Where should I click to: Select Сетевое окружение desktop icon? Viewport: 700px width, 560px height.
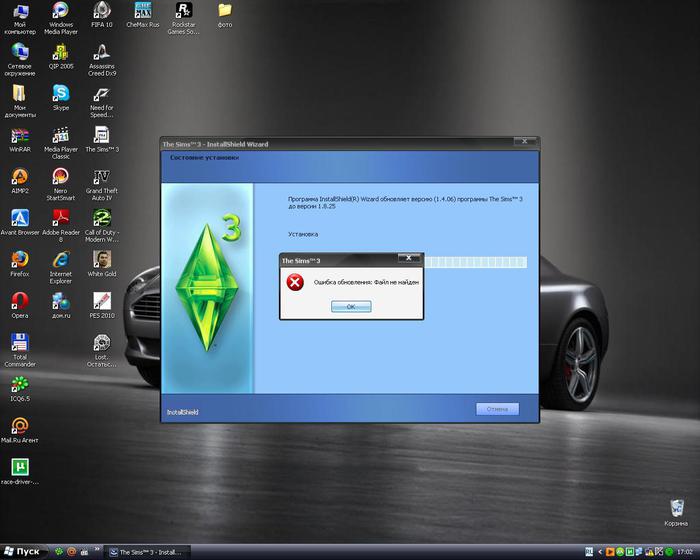pos(20,60)
